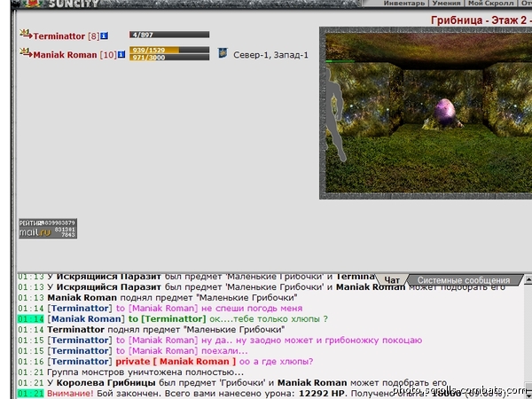Click Terminattor level [8] label
The height and width of the screenshot is (399, 532).
click(93, 36)
